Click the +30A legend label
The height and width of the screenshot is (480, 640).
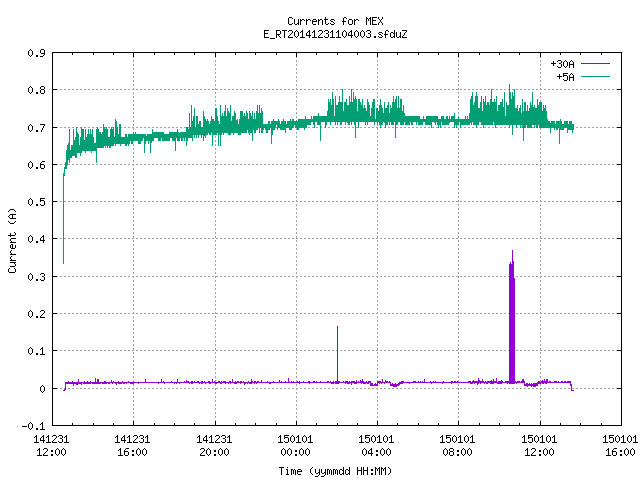point(562,64)
